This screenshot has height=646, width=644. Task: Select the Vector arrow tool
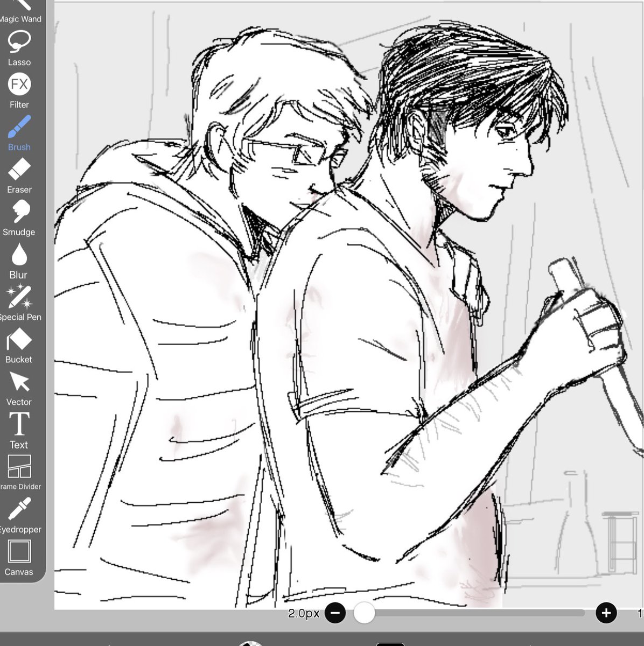[19, 388]
